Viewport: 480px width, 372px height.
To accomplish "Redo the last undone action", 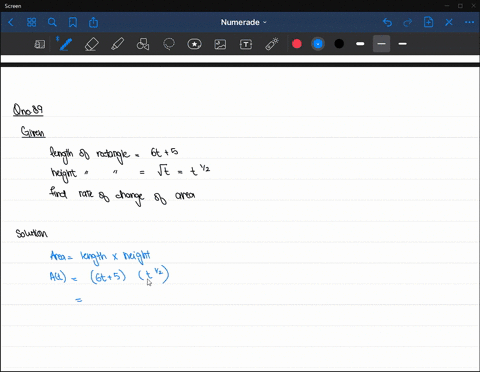I will click(x=407, y=22).
